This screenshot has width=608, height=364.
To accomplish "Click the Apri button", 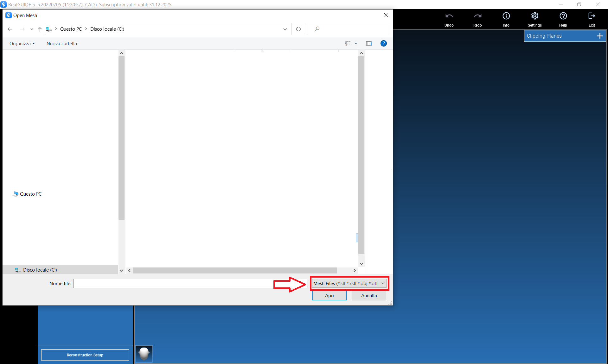I will (329, 296).
